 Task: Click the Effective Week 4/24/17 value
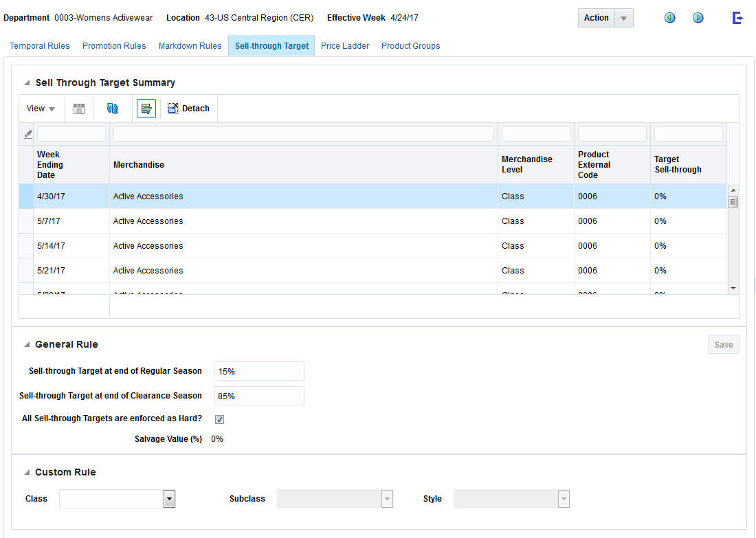pos(404,18)
